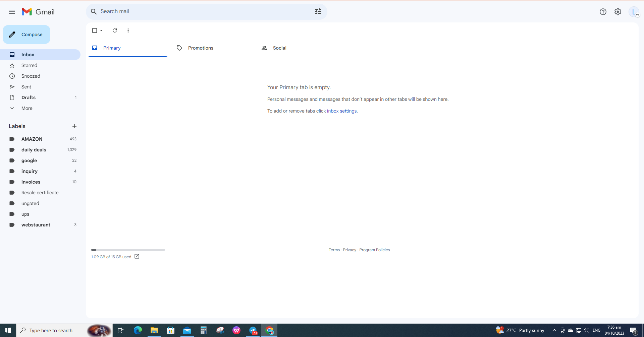Open Telegram from taskbar

[253, 330]
